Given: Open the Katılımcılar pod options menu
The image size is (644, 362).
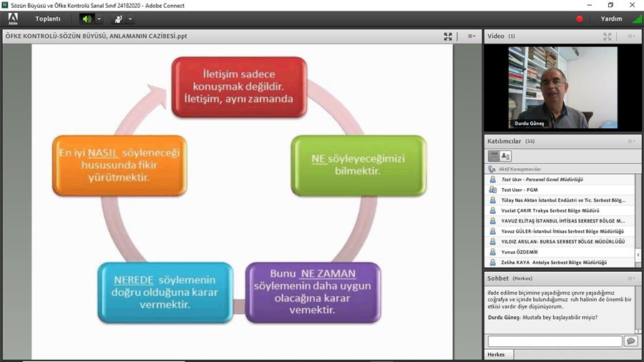Looking at the screenshot, I should coord(631,141).
